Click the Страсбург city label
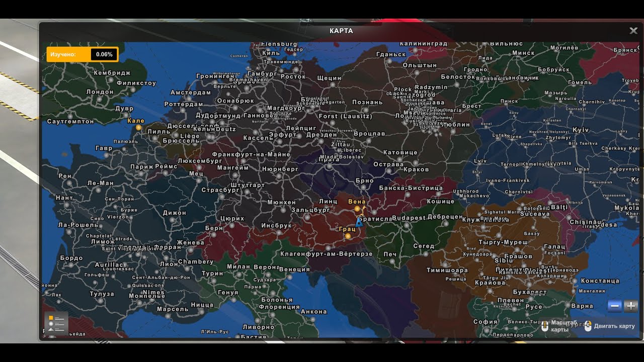Screen dimensions: 644x362 [220, 190]
